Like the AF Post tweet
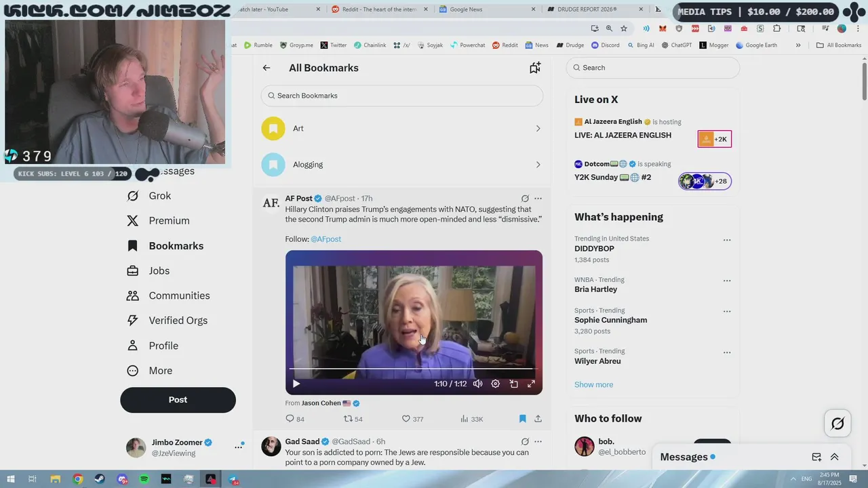 [412, 419]
